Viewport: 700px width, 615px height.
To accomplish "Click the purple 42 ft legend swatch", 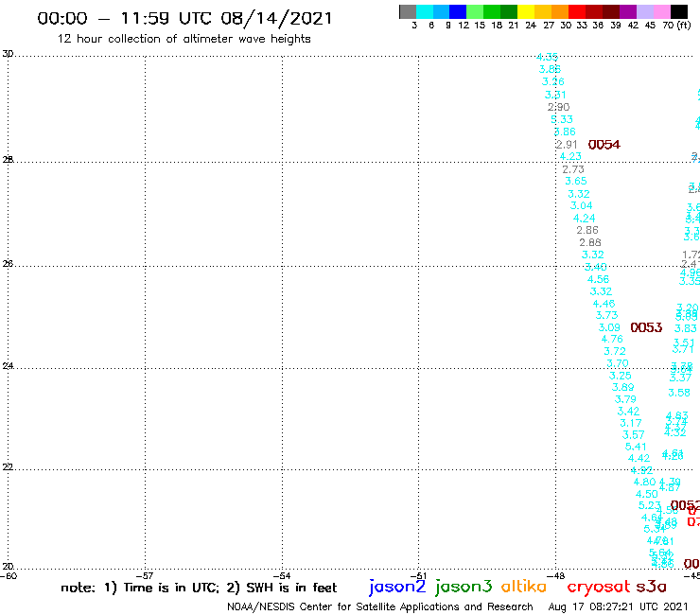I will 628,11.
